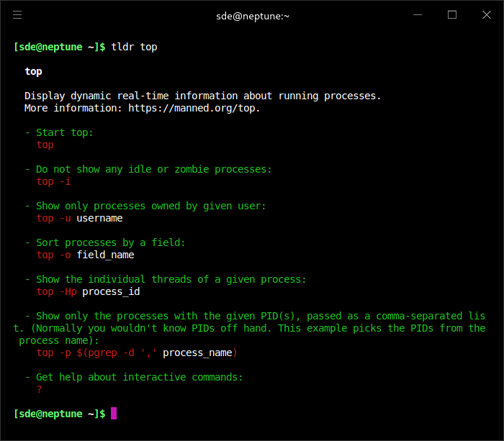The width and height of the screenshot is (504, 441).
Task: Click the magenta cursor at the bottom prompt
Action: (114, 414)
